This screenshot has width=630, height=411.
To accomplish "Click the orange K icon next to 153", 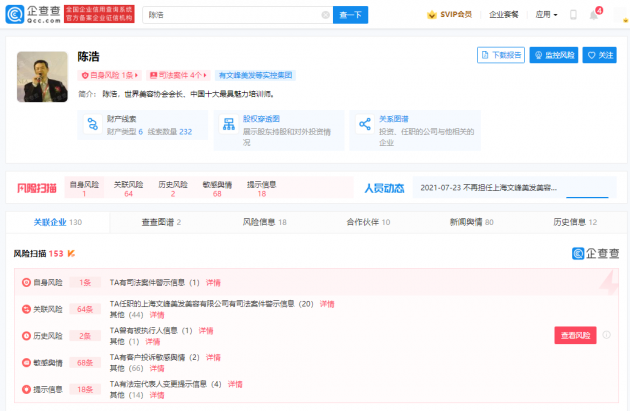I will point(71,254).
